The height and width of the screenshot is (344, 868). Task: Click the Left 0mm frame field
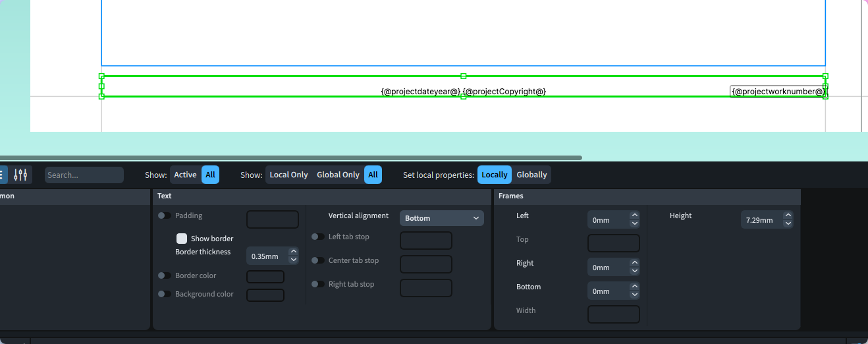(609, 220)
